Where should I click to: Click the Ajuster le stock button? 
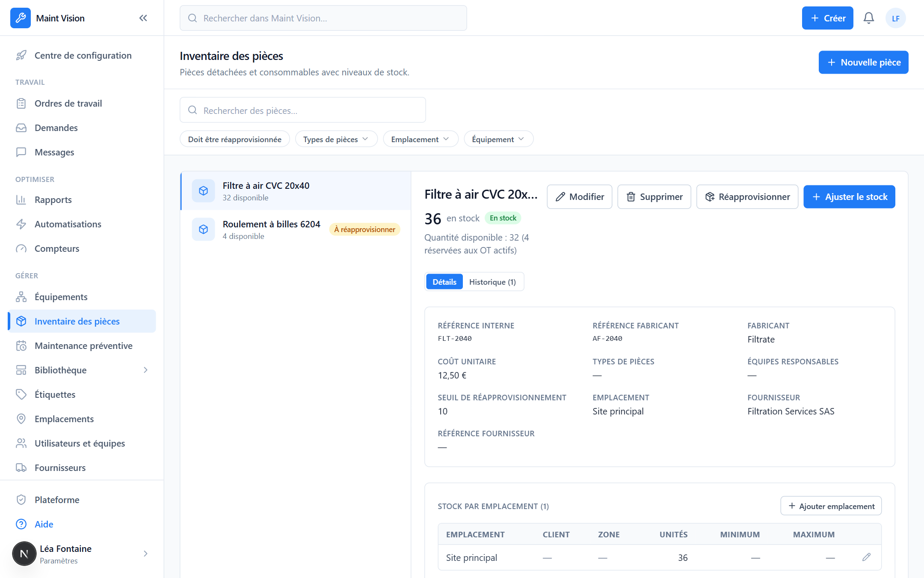pos(849,197)
